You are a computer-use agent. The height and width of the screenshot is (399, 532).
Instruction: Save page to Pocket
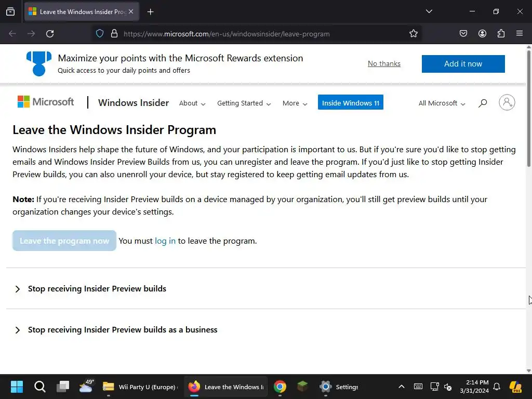pyautogui.click(x=463, y=34)
